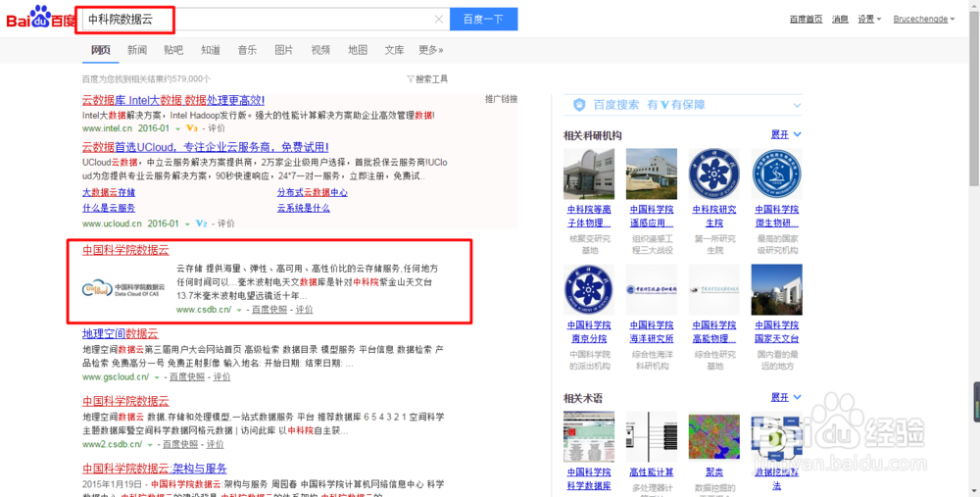Open 百度快照 for www.csdb.cn
The width and height of the screenshot is (980, 497).
pyautogui.click(x=269, y=310)
